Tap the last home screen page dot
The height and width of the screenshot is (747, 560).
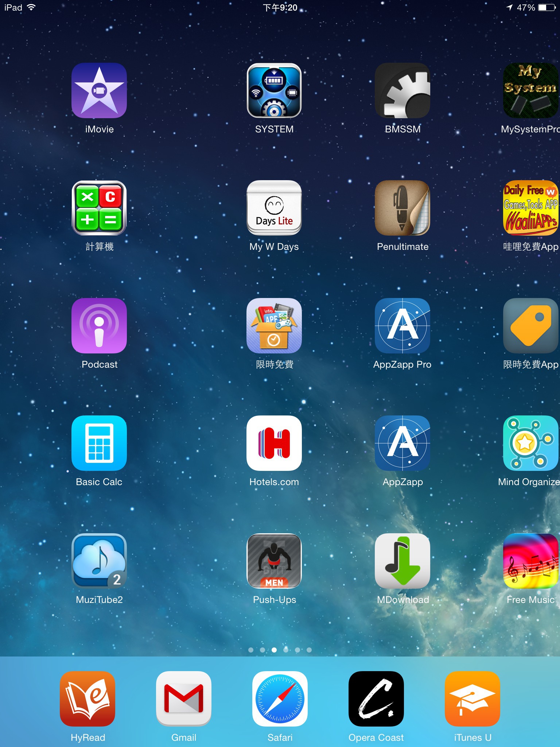(309, 650)
